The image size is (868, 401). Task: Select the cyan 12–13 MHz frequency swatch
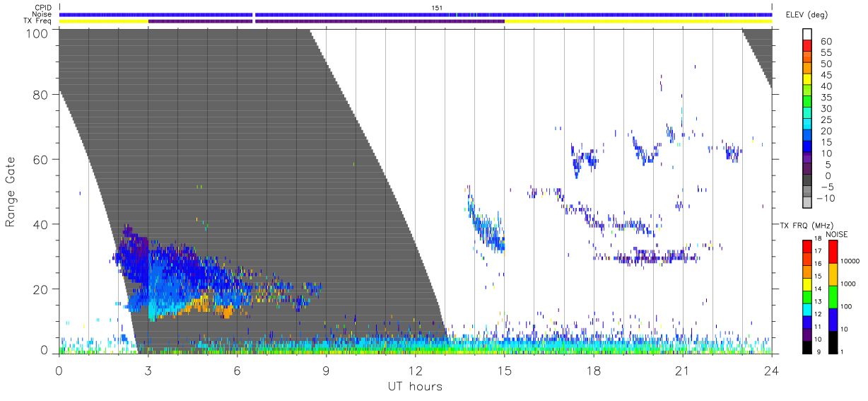point(807,309)
